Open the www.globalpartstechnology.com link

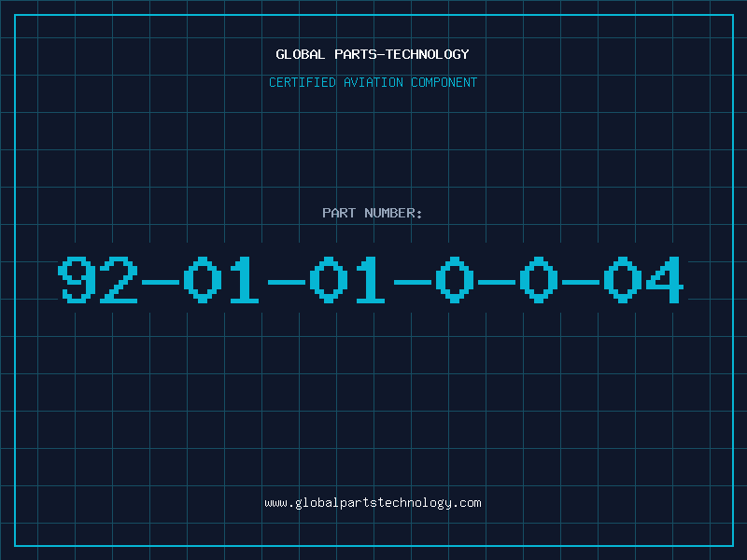(373, 503)
